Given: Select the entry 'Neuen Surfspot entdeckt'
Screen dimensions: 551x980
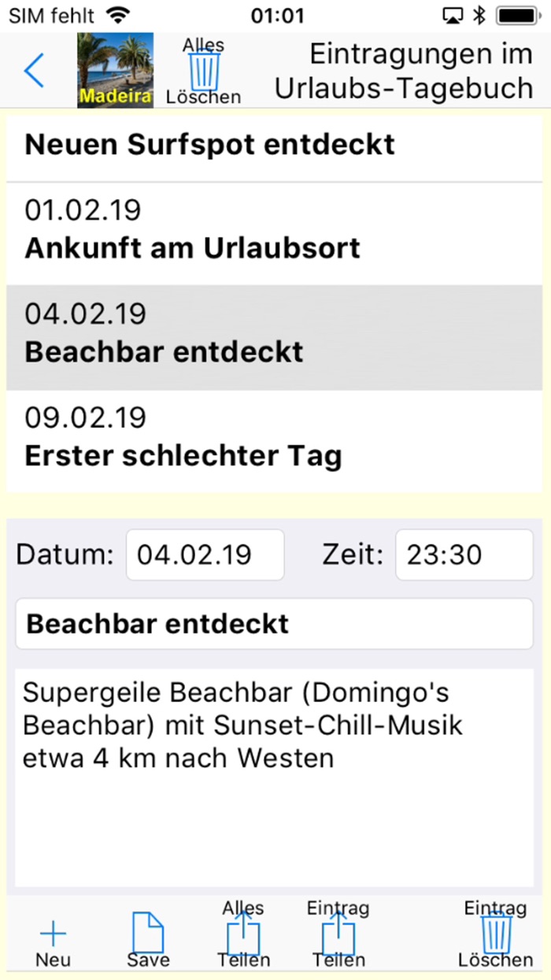Looking at the screenshot, I should tap(209, 145).
